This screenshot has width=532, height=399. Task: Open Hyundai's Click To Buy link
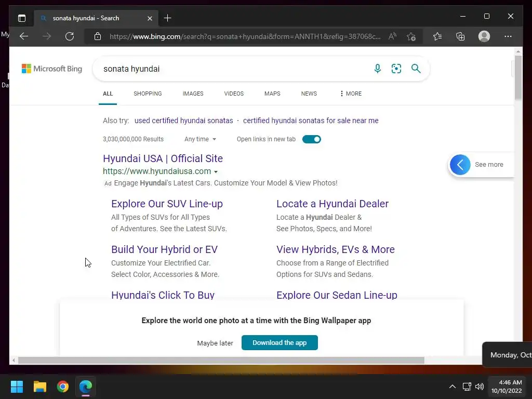click(x=163, y=295)
